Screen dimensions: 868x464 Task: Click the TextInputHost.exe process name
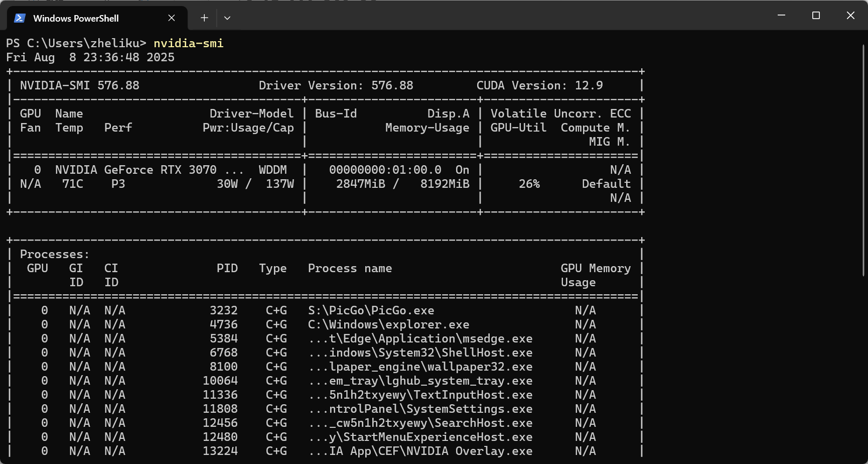click(420, 395)
